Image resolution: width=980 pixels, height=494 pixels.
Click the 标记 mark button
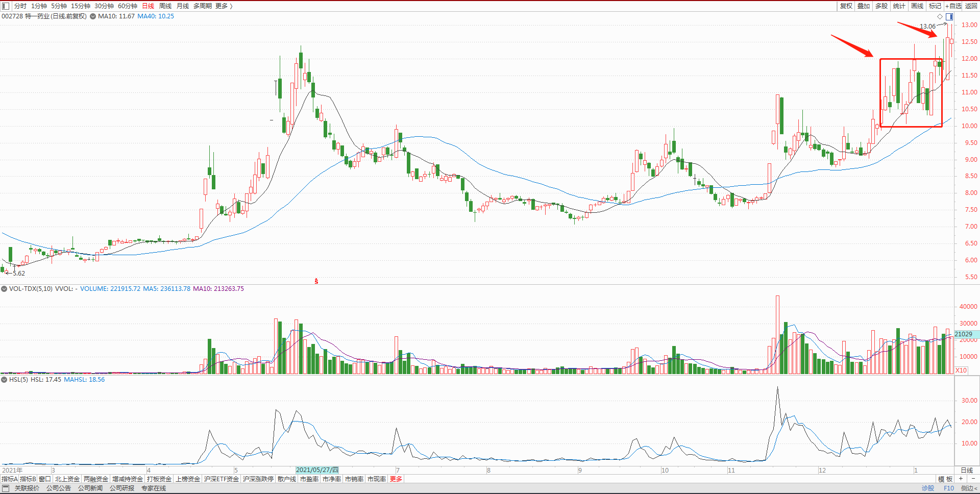coord(935,6)
